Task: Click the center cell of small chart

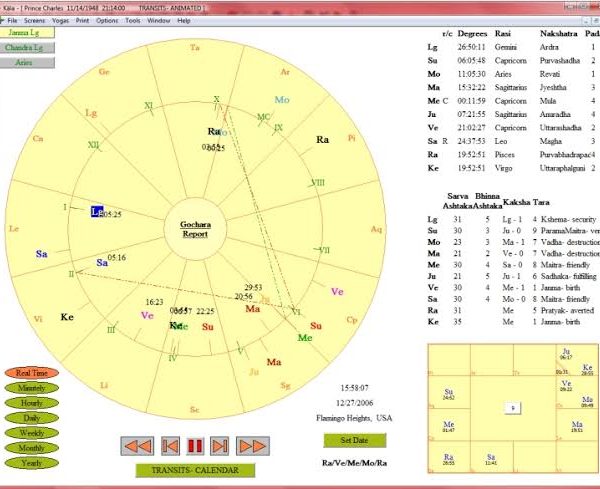Action: [511, 408]
